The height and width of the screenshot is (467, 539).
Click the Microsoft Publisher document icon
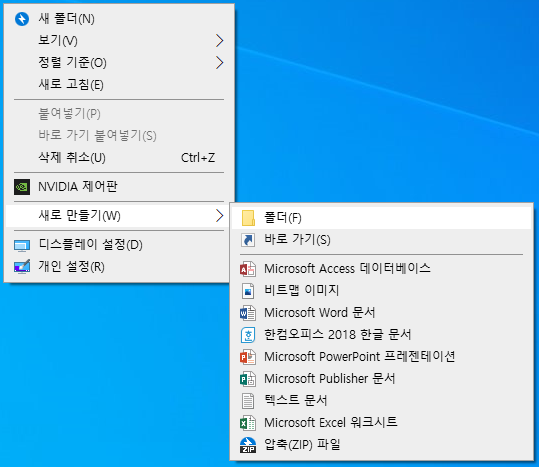(x=248, y=379)
